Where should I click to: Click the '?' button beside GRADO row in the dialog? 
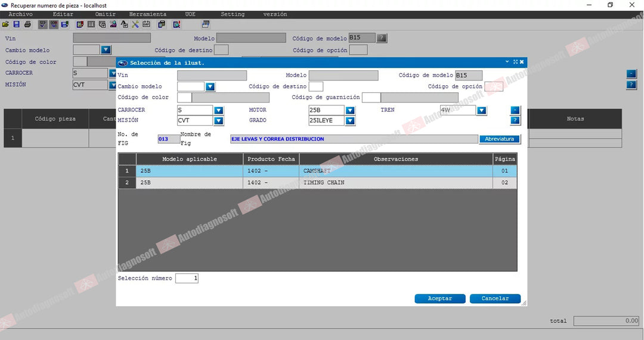(x=515, y=121)
